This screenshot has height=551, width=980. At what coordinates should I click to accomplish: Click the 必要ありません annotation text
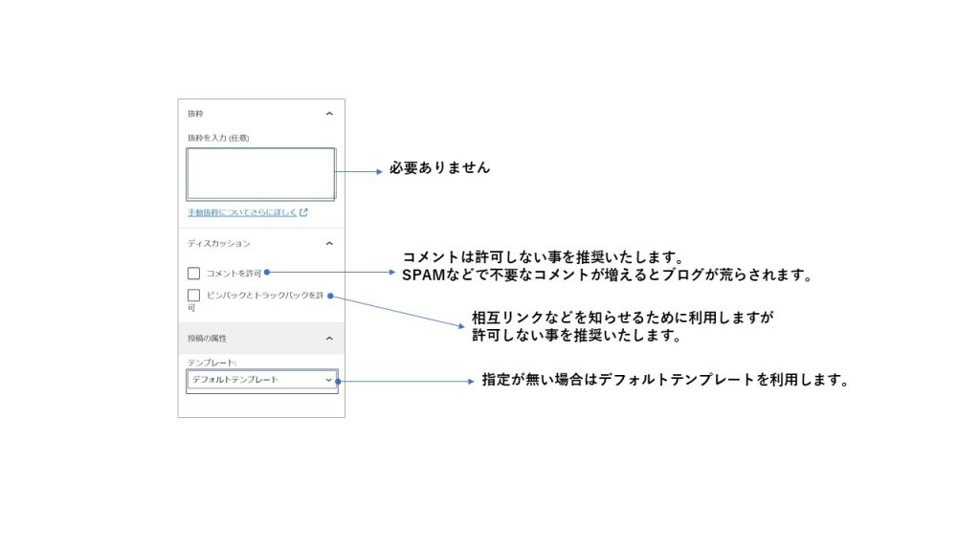coord(439,168)
